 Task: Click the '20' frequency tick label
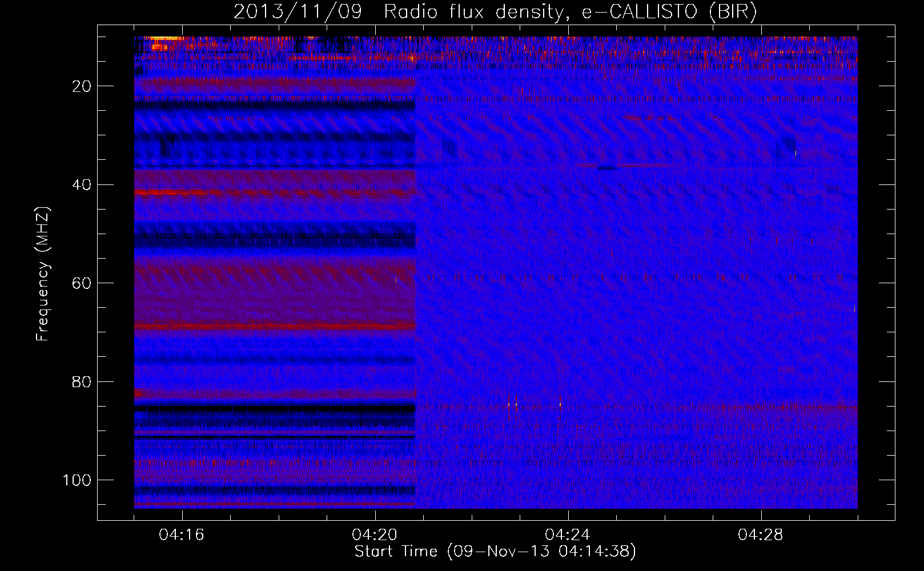tap(82, 86)
